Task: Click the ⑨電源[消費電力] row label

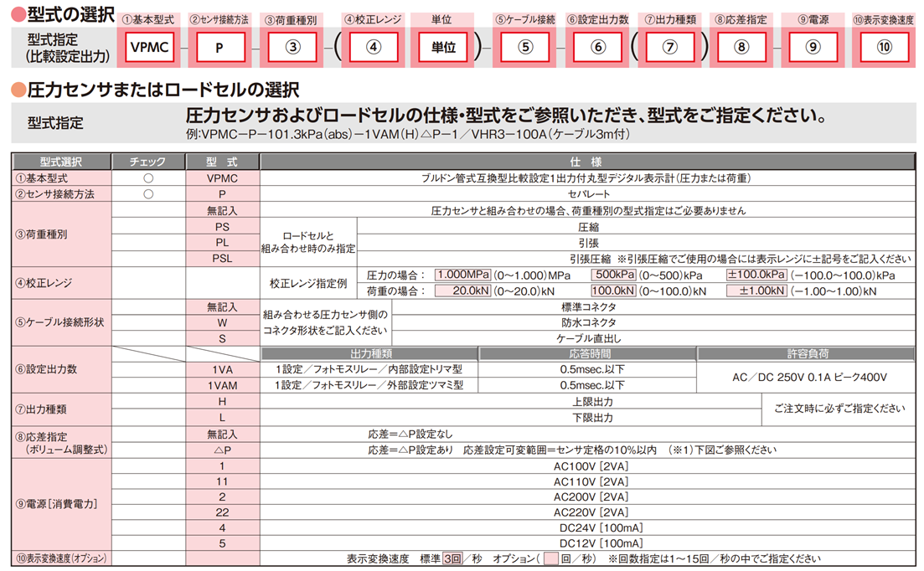Action: (56, 505)
